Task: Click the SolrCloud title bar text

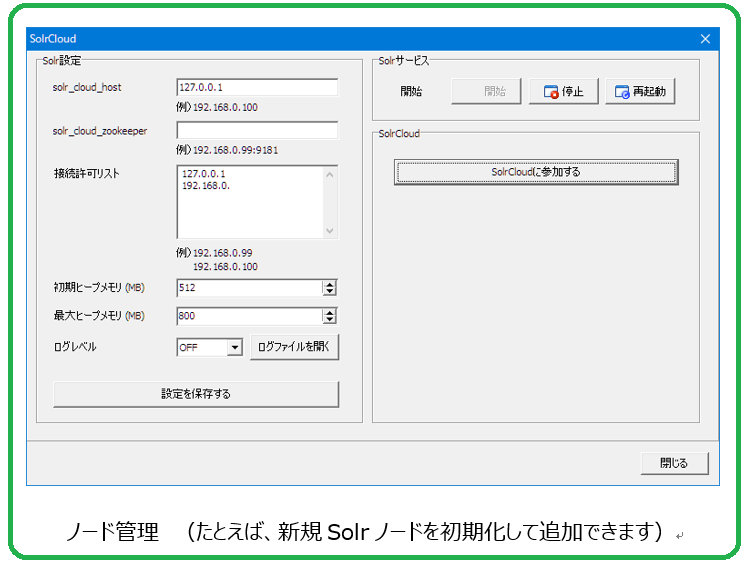Action: [x=53, y=39]
